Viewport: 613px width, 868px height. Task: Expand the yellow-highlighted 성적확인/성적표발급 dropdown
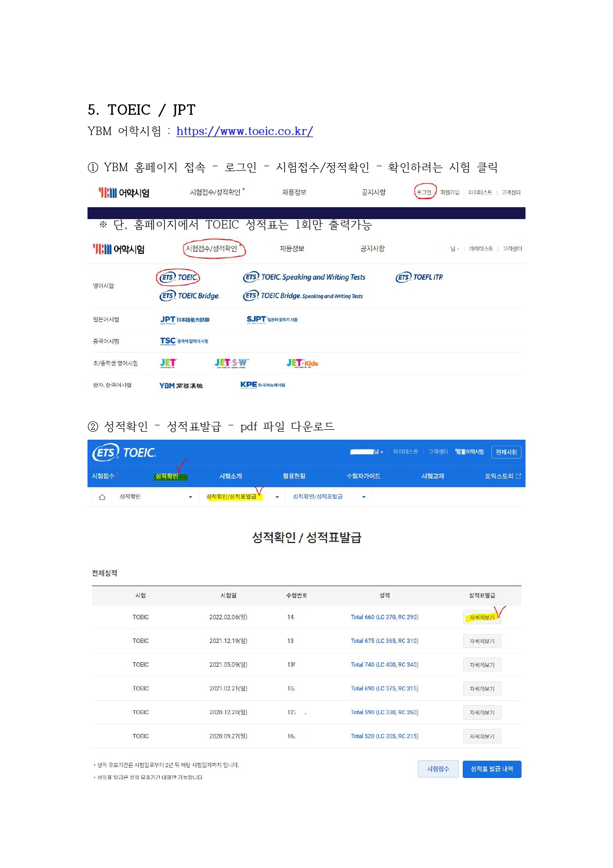tap(242, 497)
